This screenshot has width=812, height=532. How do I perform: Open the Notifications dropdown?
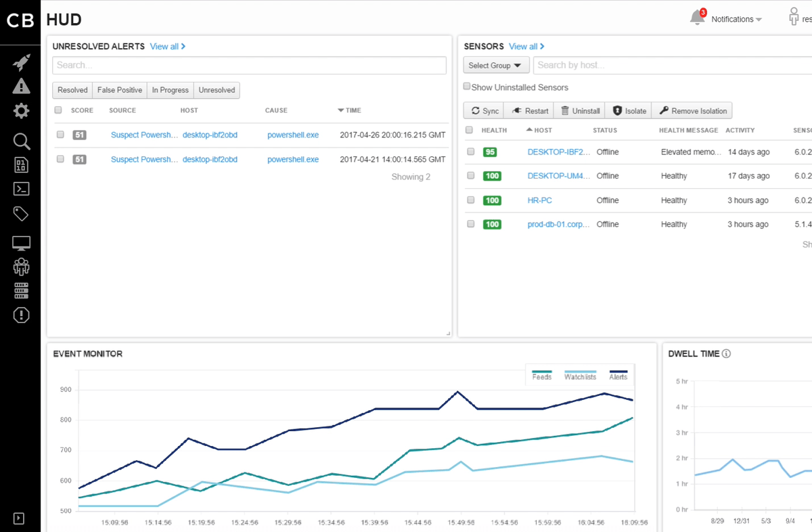click(x=736, y=20)
